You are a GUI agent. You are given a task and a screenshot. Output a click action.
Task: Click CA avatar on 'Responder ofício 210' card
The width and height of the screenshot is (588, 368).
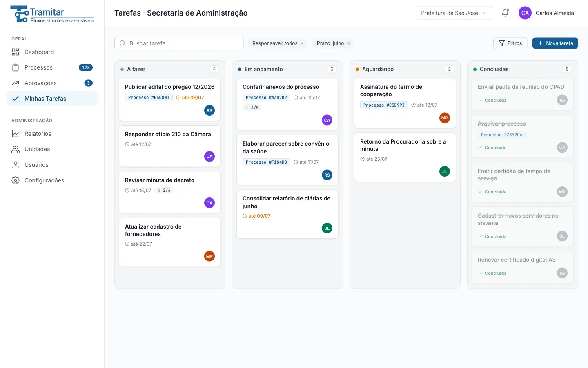click(x=209, y=156)
